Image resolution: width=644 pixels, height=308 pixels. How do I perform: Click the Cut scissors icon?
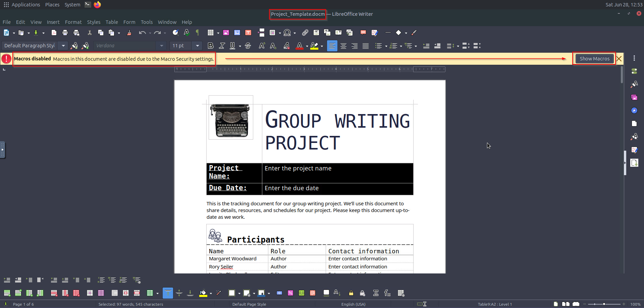point(90,33)
